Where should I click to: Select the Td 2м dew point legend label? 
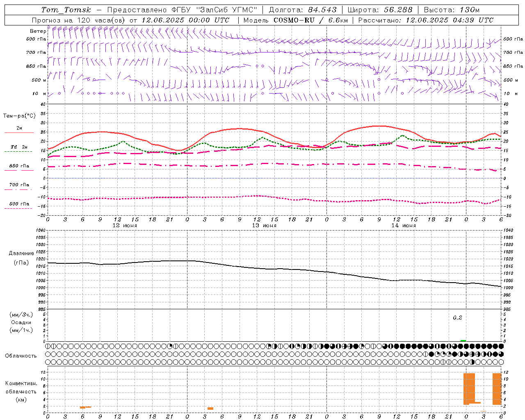click(19, 147)
